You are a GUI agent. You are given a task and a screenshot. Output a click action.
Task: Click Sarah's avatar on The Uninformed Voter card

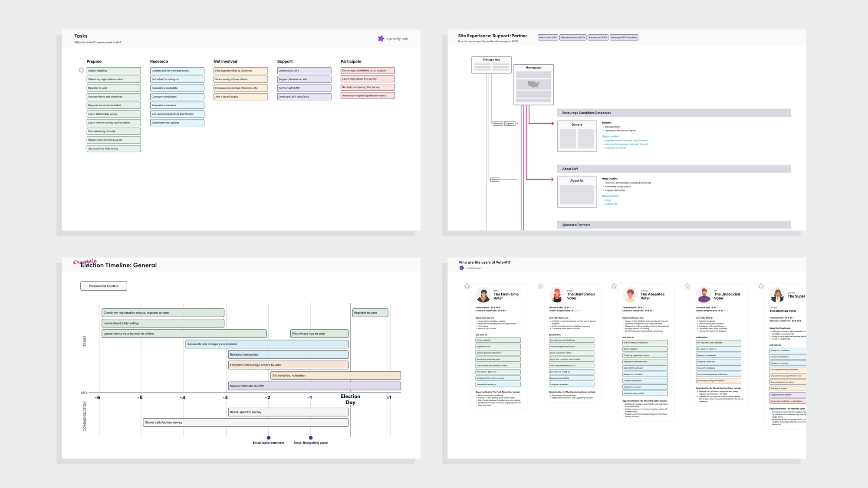(557, 295)
